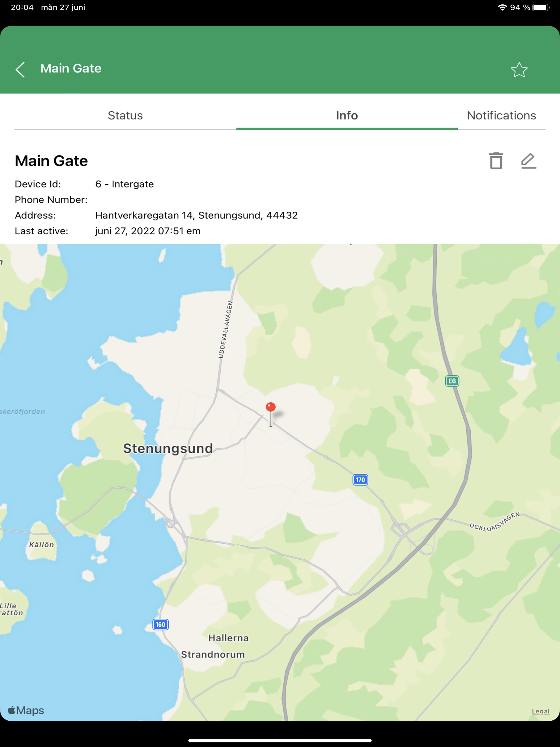Image resolution: width=560 pixels, height=747 pixels.
Task: Open the Notifications tab
Action: (x=501, y=115)
